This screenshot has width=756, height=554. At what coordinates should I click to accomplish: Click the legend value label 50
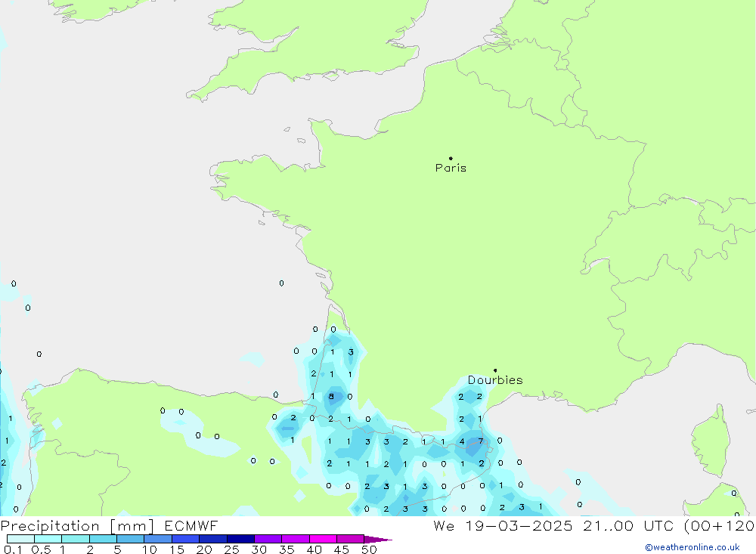[369, 549]
